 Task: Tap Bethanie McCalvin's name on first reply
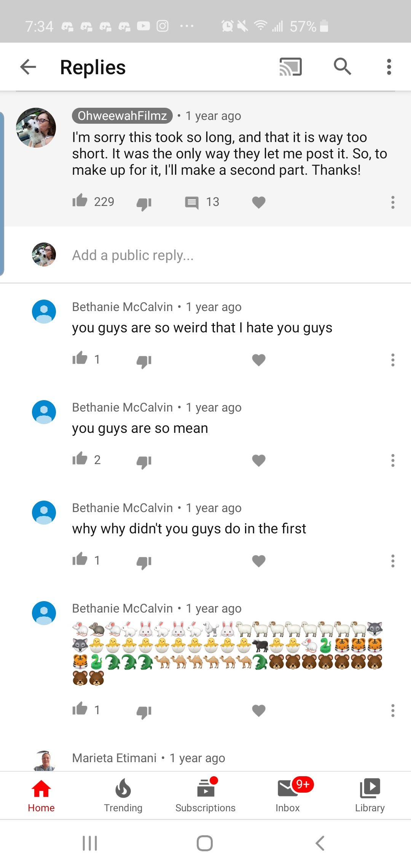[123, 307]
